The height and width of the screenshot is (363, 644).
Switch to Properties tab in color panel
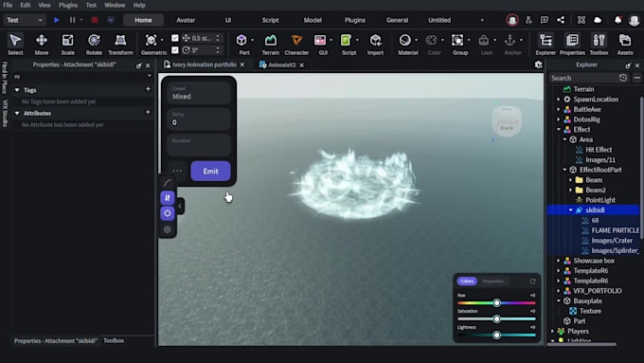[492, 281]
